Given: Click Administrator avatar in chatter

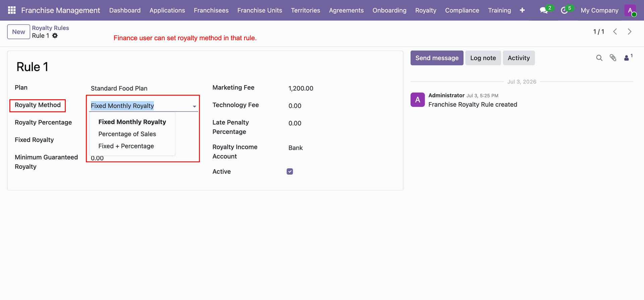Looking at the screenshot, I should pos(418,100).
